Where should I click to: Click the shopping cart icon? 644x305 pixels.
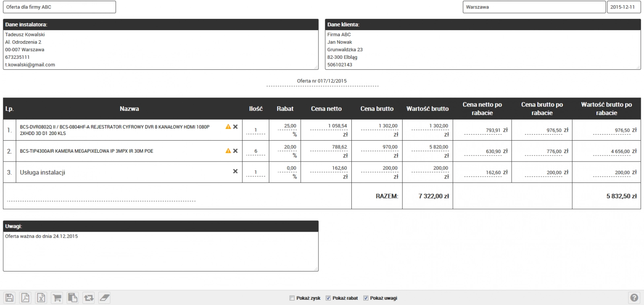coord(57,298)
